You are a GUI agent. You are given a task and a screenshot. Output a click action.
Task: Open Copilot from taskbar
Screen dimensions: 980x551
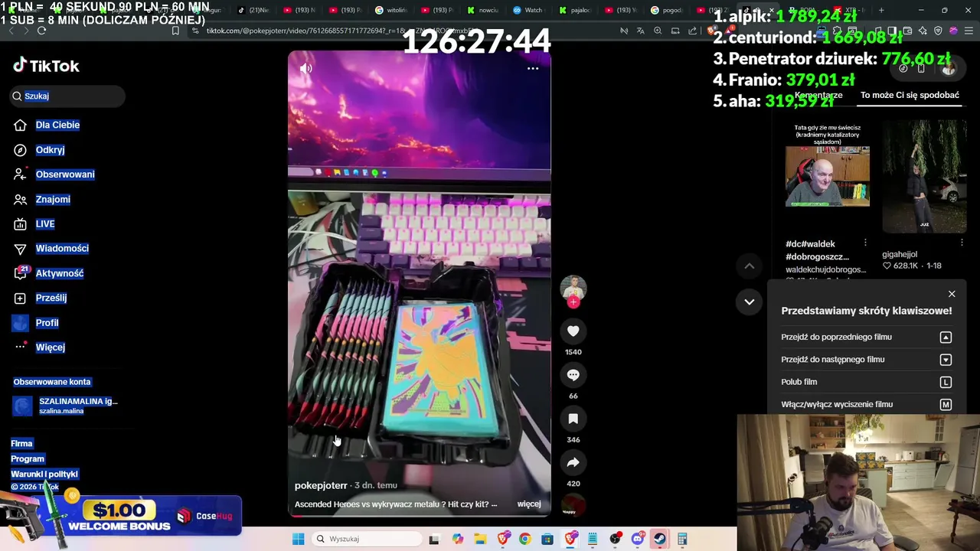457,539
